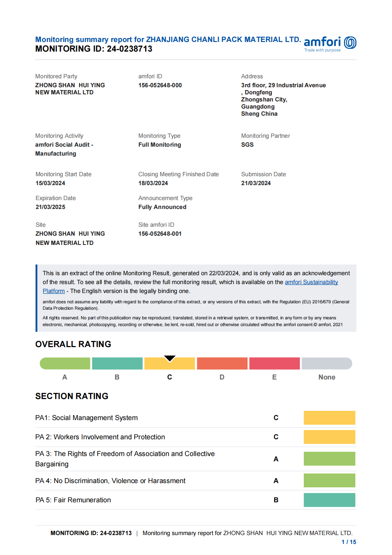Screen dimensions: 392x555
Task: Select the yellow C rating bar
Action: tap(170, 363)
